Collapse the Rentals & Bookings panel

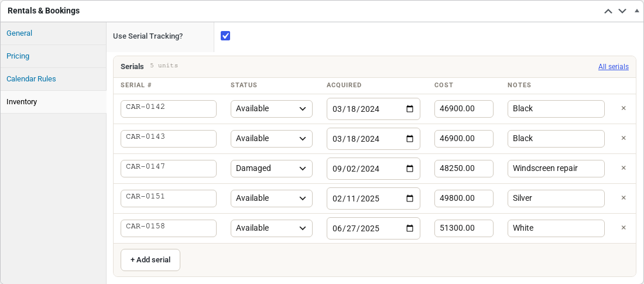[636, 11]
